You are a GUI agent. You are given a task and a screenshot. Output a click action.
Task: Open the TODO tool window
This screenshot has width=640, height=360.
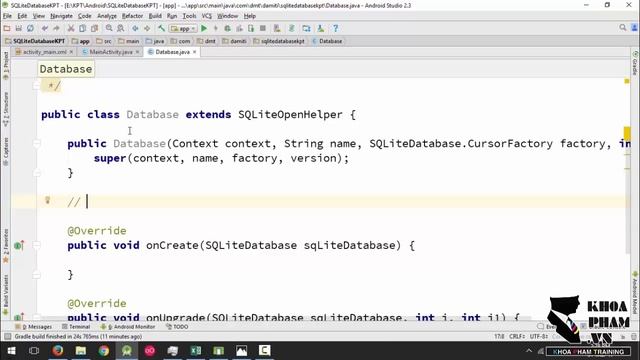(177, 327)
